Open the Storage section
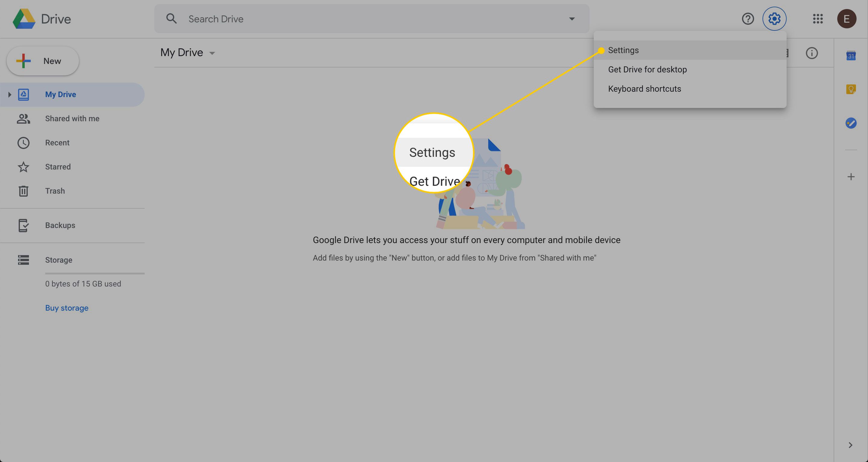The height and width of the screenshot is (462, 868). [x=72, y=260]
